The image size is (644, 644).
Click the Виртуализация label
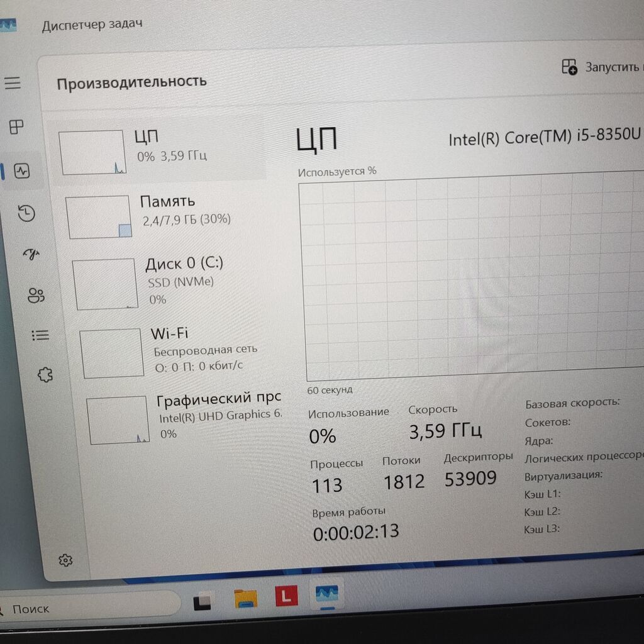point(563,476)
